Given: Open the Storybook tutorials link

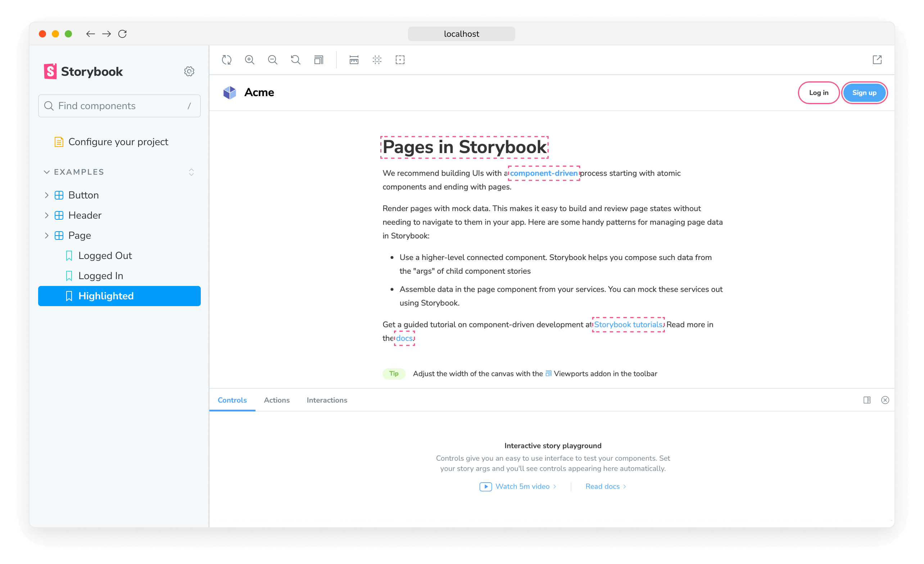Looking at the screenshot, I should point(628,324).
